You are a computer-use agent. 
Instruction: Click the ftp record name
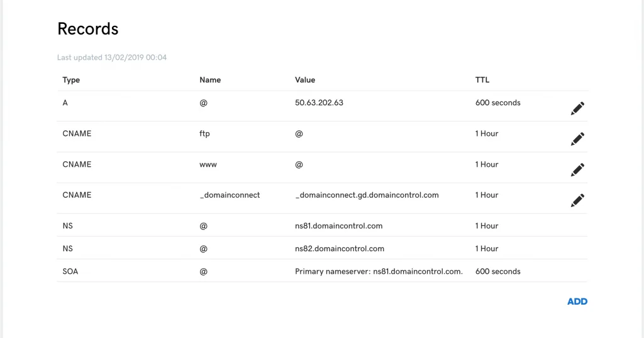tap(204, 133)
